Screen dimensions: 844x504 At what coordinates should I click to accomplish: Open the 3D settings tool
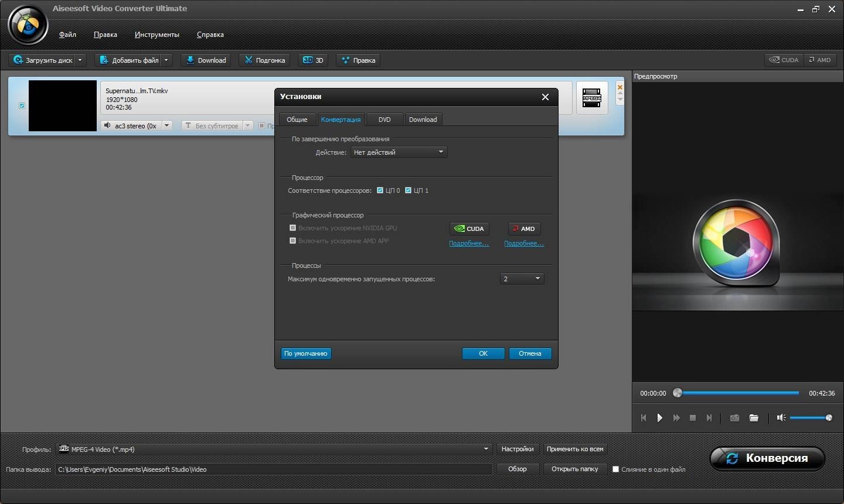(x=313, y=60)
